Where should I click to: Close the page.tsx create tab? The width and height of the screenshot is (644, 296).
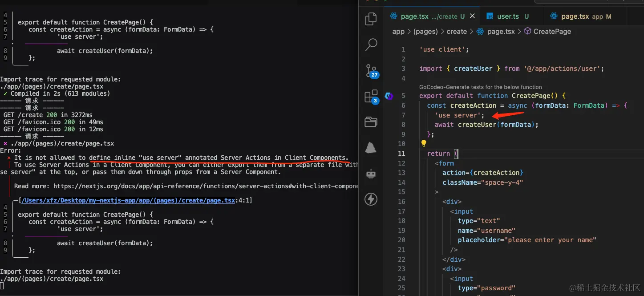click(473, 16)
